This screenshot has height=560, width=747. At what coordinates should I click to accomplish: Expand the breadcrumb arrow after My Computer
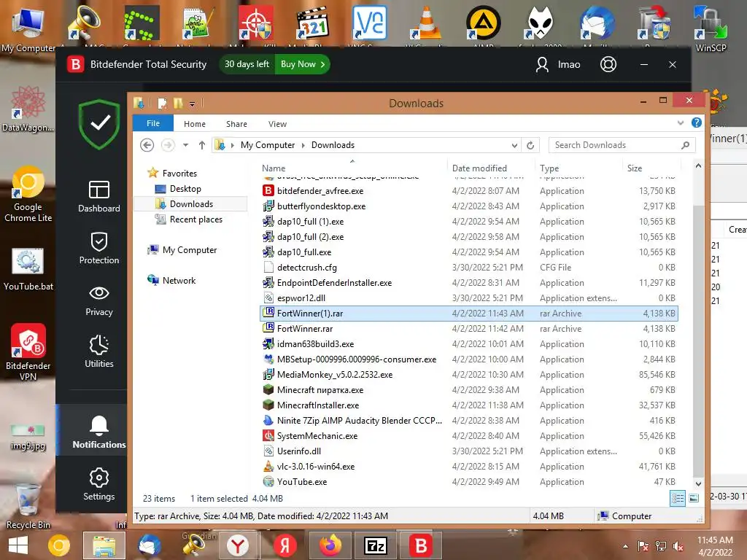303,145
